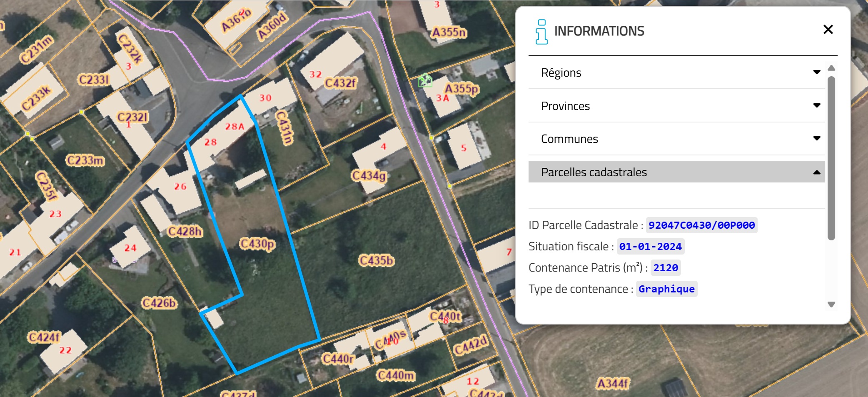
Task: Click the Régions dropdown arrow
Action: point(816,72)
